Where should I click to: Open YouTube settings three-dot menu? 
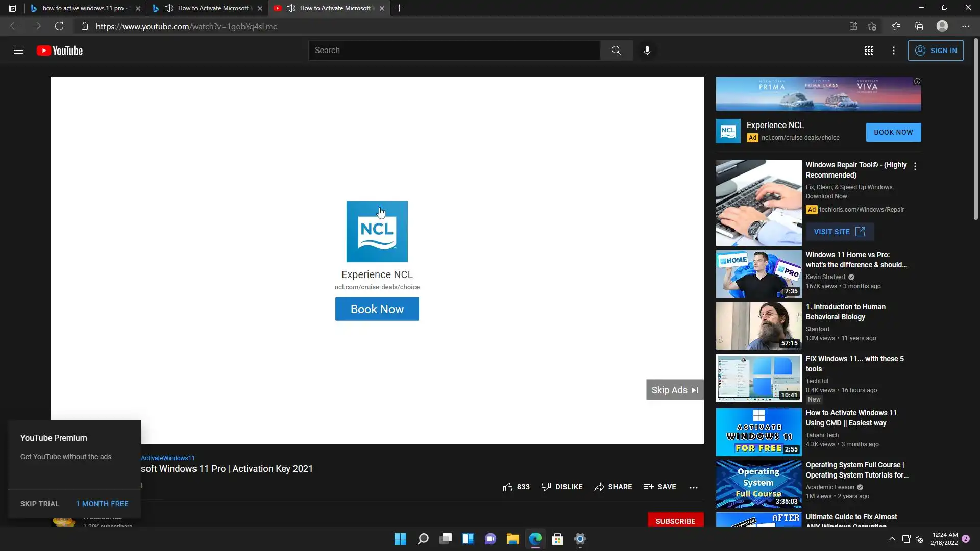(893, 51)
